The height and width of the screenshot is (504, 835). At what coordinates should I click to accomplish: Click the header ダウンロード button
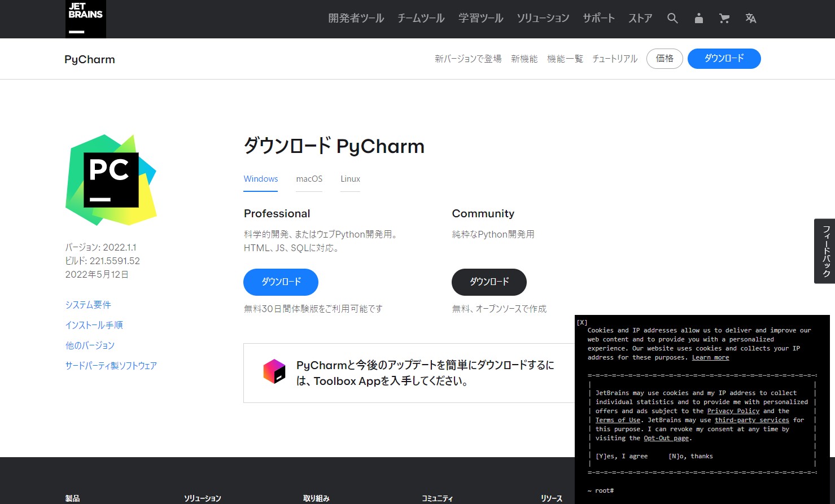click(x=724, y=59)
